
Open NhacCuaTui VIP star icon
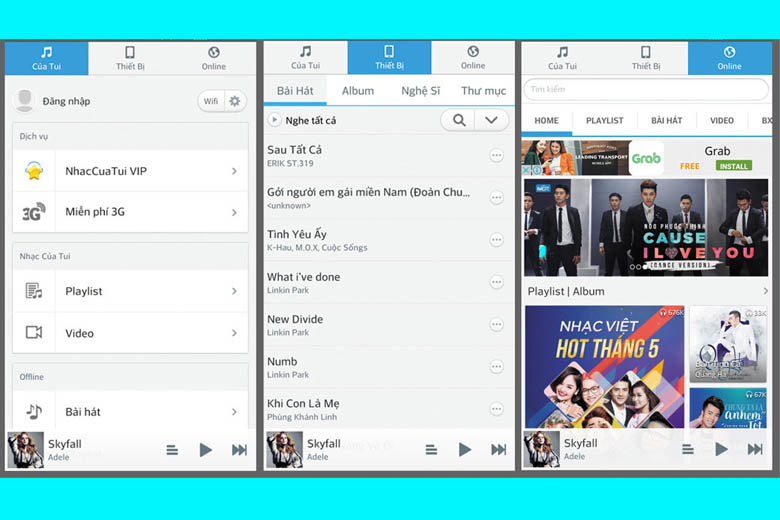point(34,171)
